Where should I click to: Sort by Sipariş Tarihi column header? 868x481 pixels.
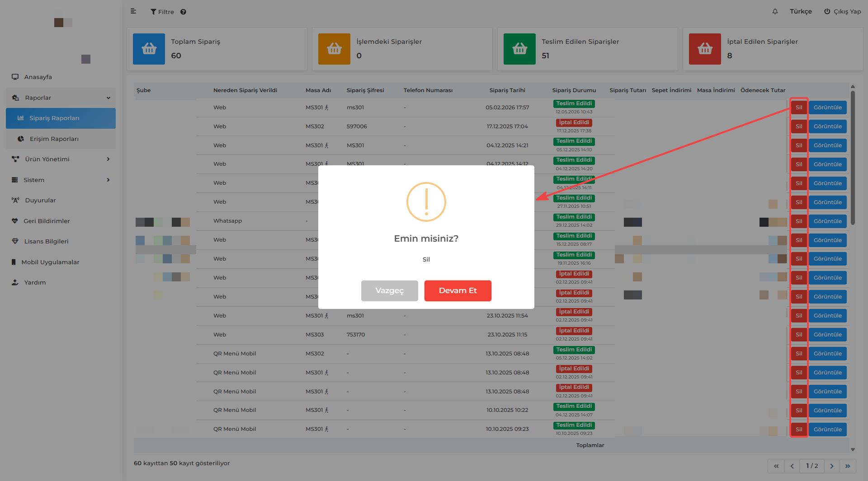coord(507,90)
